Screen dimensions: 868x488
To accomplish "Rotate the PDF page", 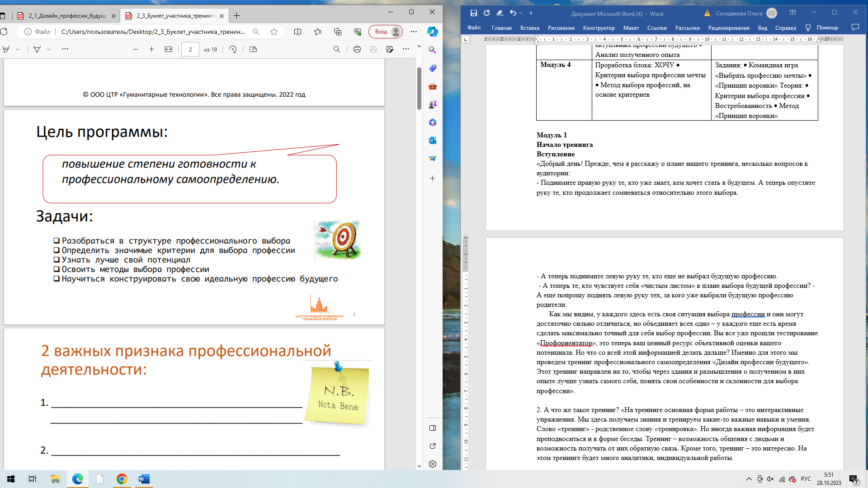I will (x=233, y=49).
